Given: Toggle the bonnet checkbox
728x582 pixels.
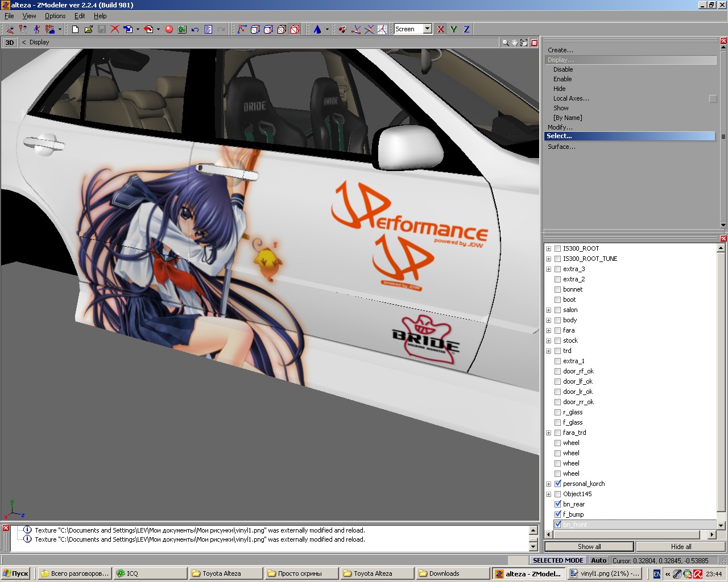Looking at the screenshot, I should pyautogui.click(x=557, y=289).
